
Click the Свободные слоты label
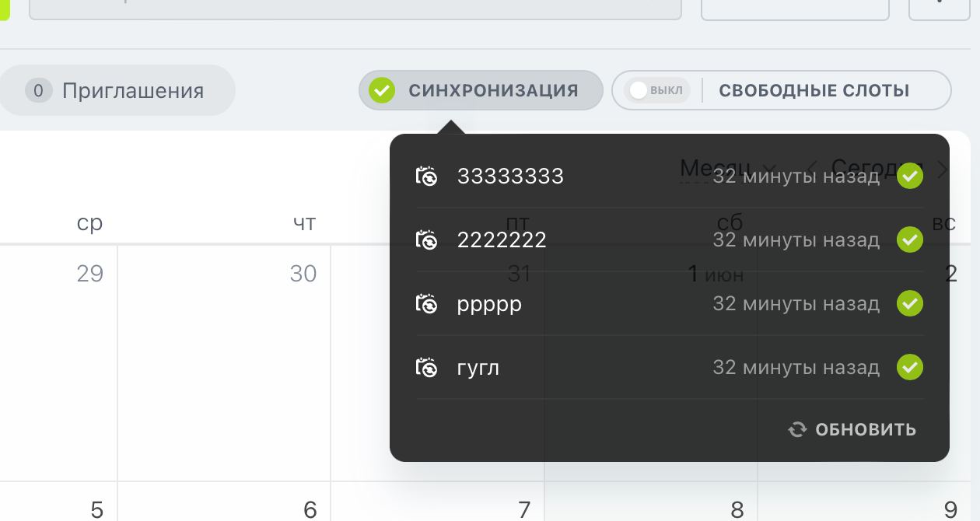(814, 91)
